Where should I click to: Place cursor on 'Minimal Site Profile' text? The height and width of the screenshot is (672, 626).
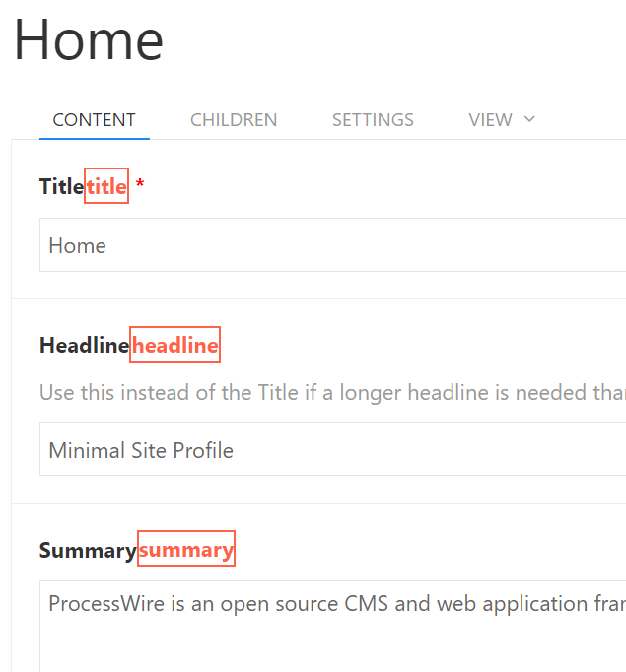[x=141, y=451]
